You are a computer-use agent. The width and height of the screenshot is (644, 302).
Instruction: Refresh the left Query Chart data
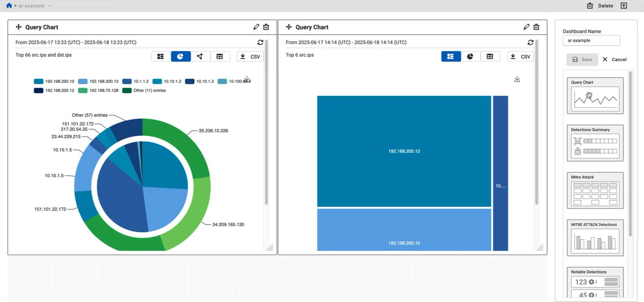tap(260, 42)
